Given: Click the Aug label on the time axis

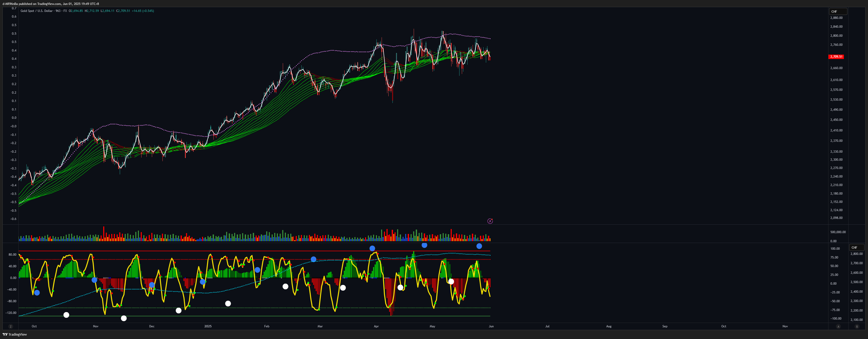Looking at the screenshot, I should tap(609, 326).
